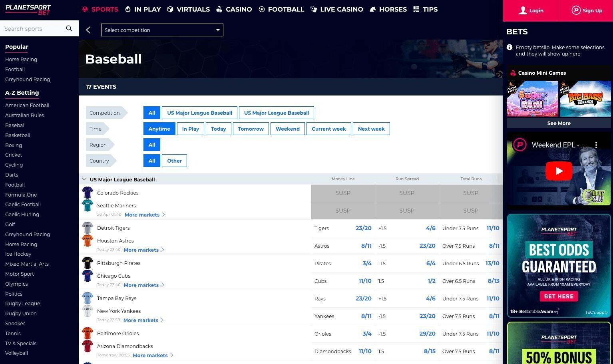Click the Casino Mini Games cherry icon
Image resolution: width=613 pixels, height=364 pixels.
tap(513, 73)
